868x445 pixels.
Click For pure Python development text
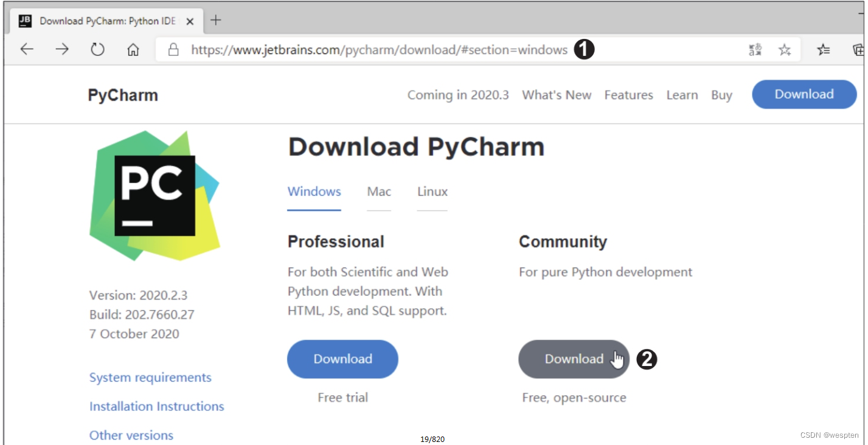pyautogui.click(x=605, y=272)
